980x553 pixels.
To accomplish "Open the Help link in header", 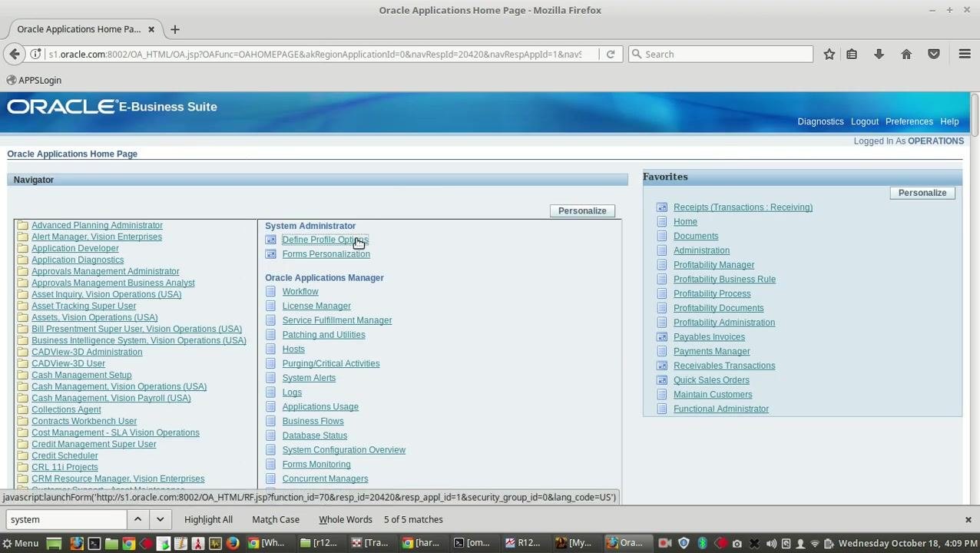I will [x=949, y=121].
